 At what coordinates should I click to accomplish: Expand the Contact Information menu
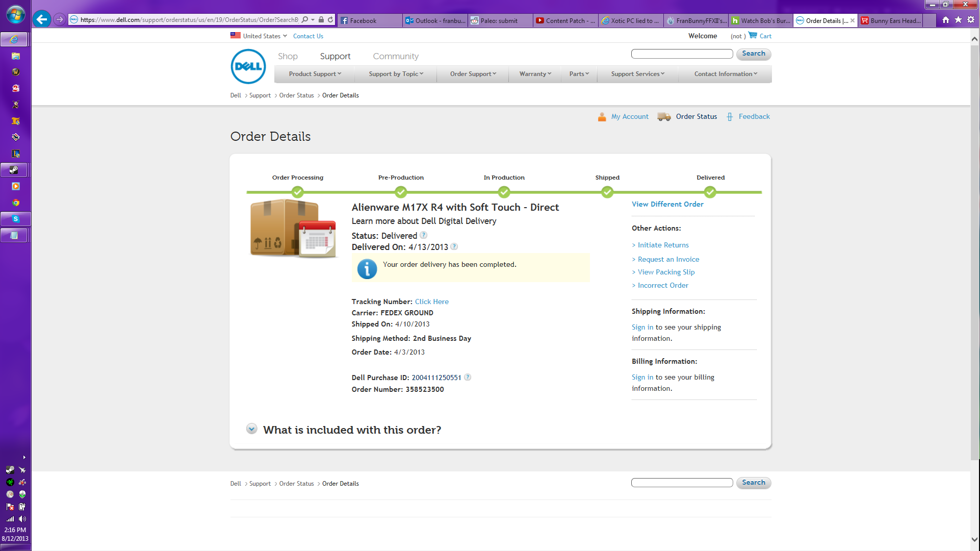(x=725, y=74)
